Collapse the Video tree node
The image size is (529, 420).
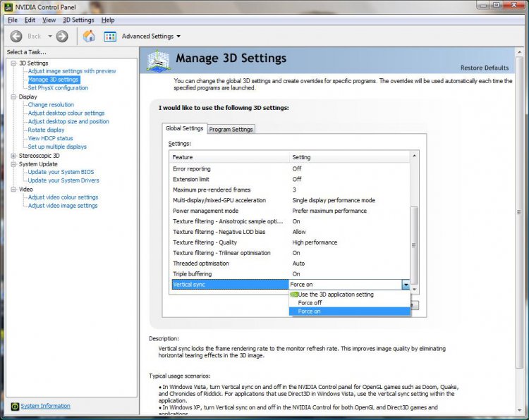[13, 190]
